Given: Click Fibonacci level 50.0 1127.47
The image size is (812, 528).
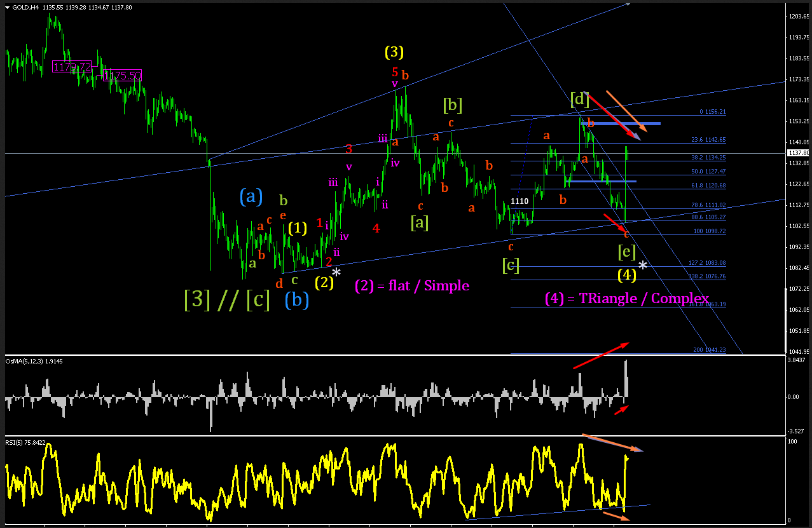Looking at the screenshot, I should tap(708, 171).
